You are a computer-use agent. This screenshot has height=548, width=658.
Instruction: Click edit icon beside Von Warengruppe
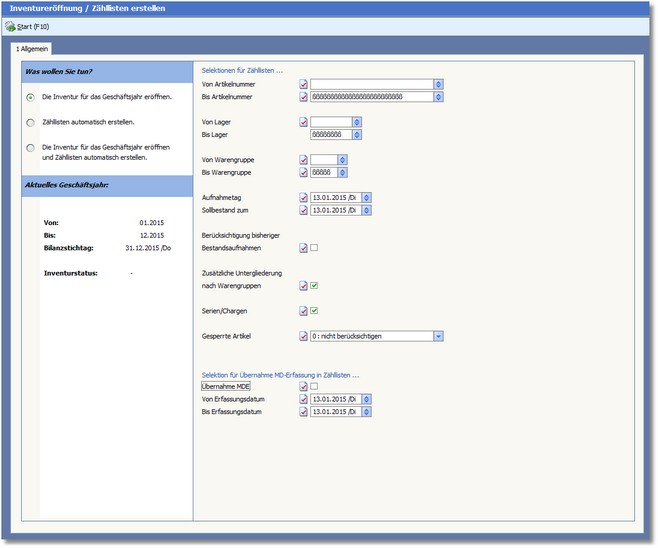point(303,159)
